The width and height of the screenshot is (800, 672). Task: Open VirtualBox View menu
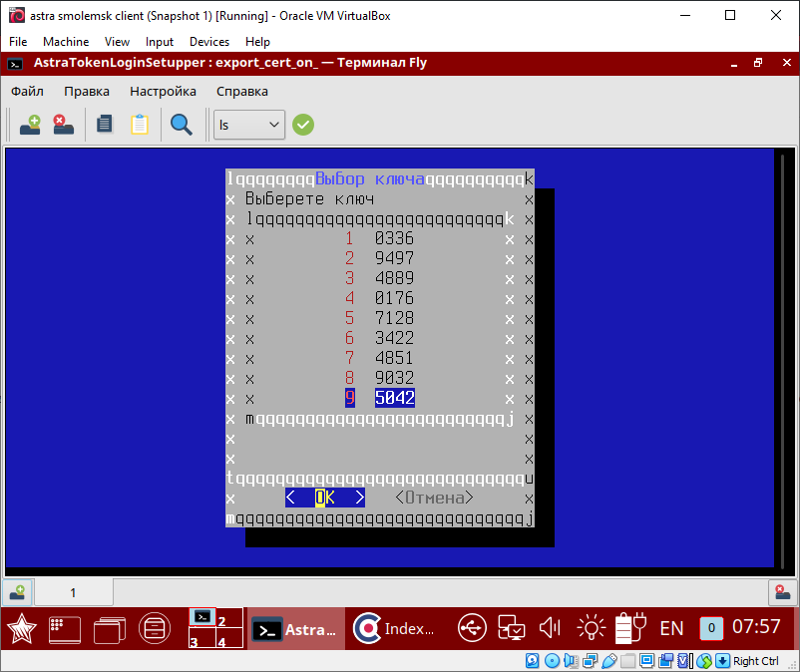pos(117,42)
